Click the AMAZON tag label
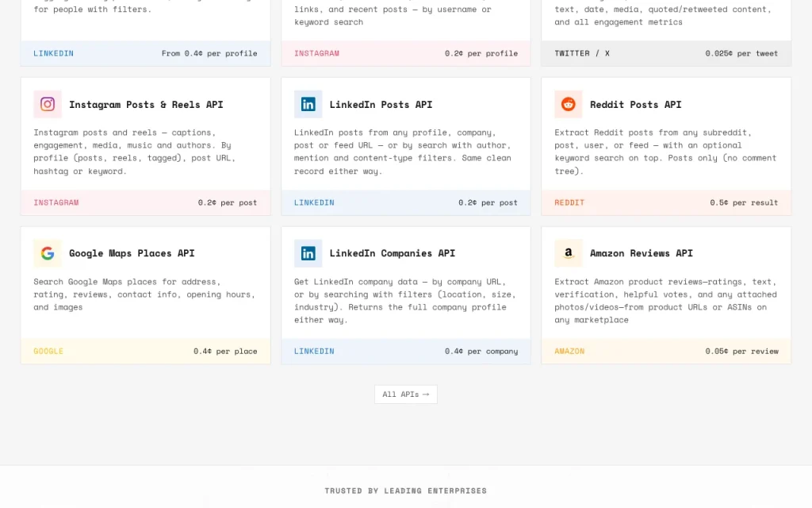This screenshot has height=508, width=812. point(569,352)
